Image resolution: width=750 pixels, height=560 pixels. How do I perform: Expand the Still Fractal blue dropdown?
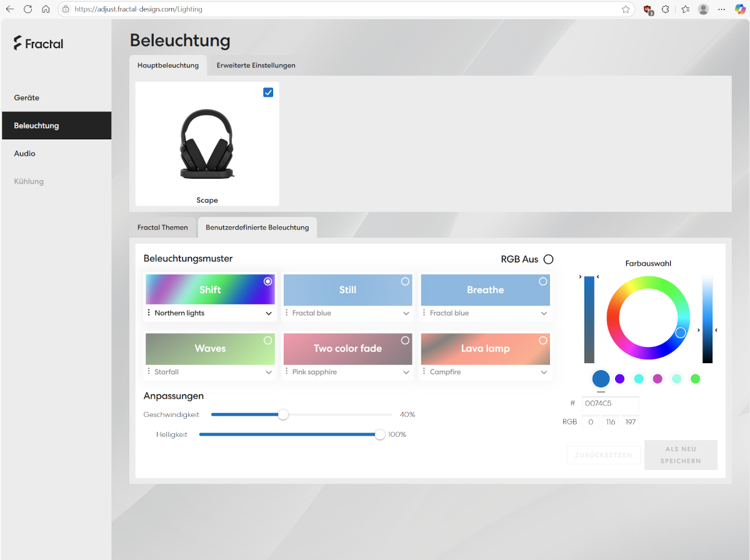click(x=406, y=313)
